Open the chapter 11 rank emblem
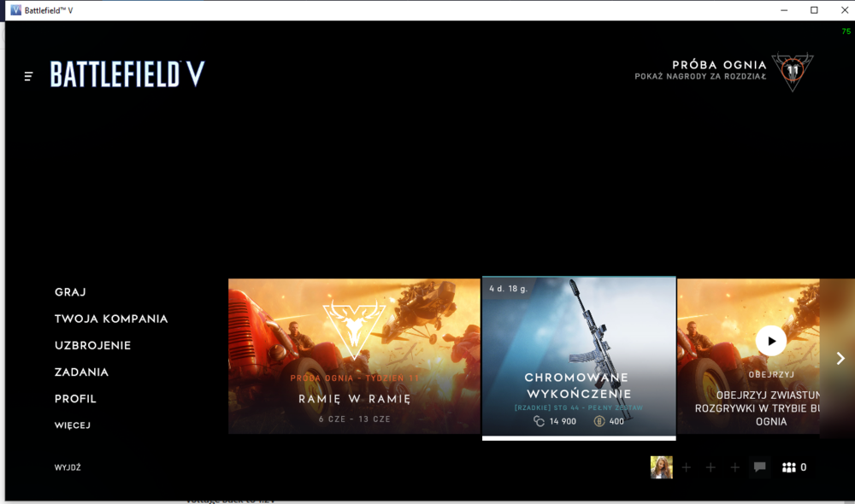This screenshot has height=504, width=855. coord(793,72)
